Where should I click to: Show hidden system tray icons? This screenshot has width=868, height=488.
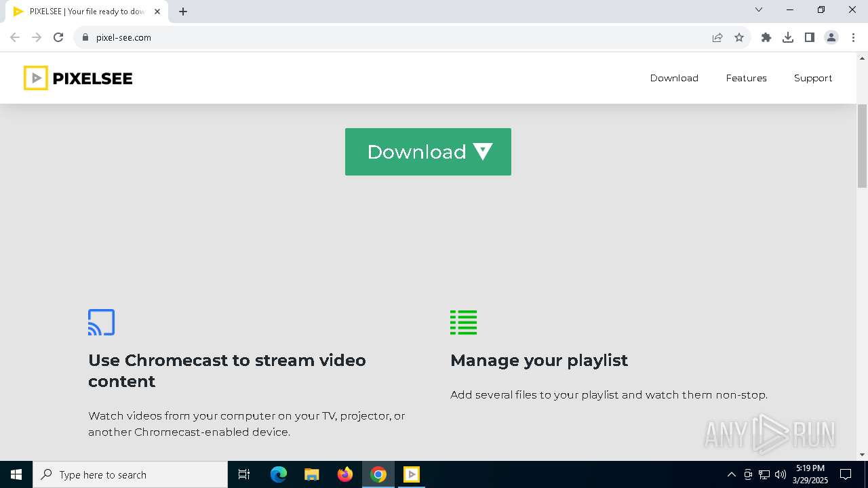click(x=731, y=474)
